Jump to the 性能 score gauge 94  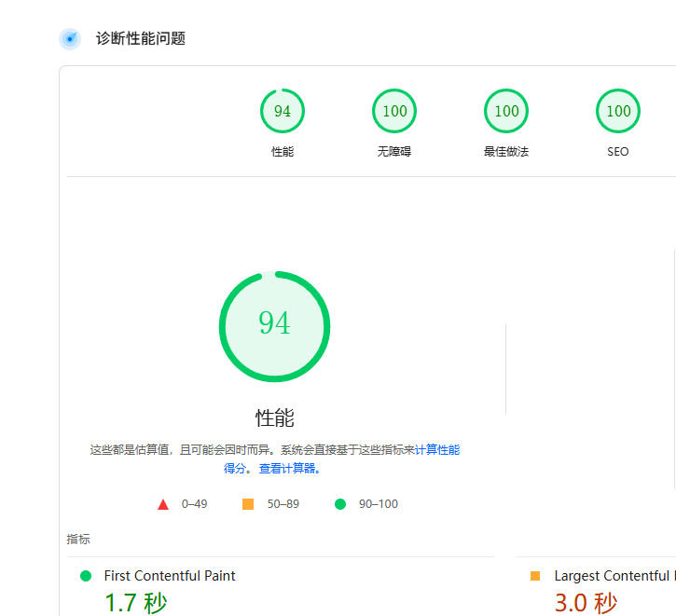tap(283, 111)
